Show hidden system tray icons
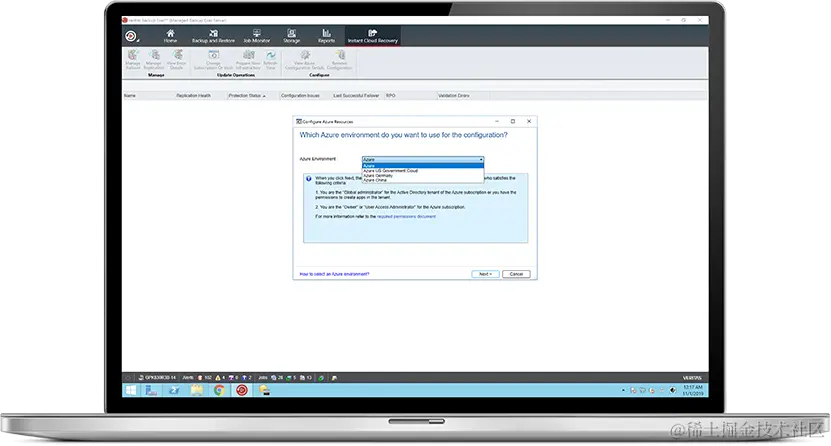831x446 pixels. (623, 390)
